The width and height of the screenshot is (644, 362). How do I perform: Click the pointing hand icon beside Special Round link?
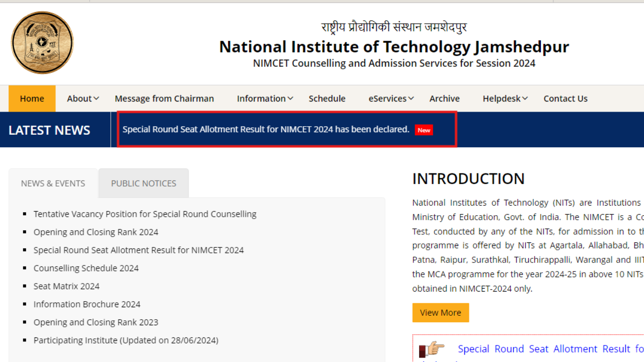432,349
